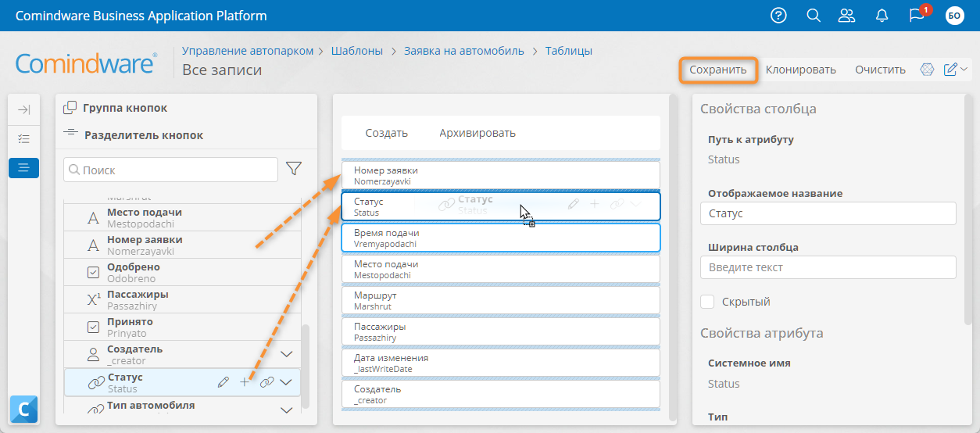
Task: Click the Группа кнопок icon
Action: pyautogui.click(x=70, y=108)
